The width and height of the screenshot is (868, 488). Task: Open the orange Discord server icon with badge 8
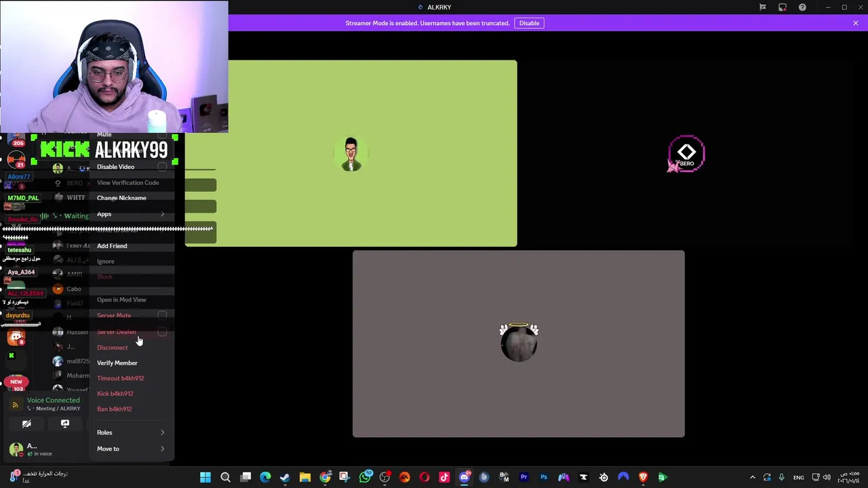16,337
